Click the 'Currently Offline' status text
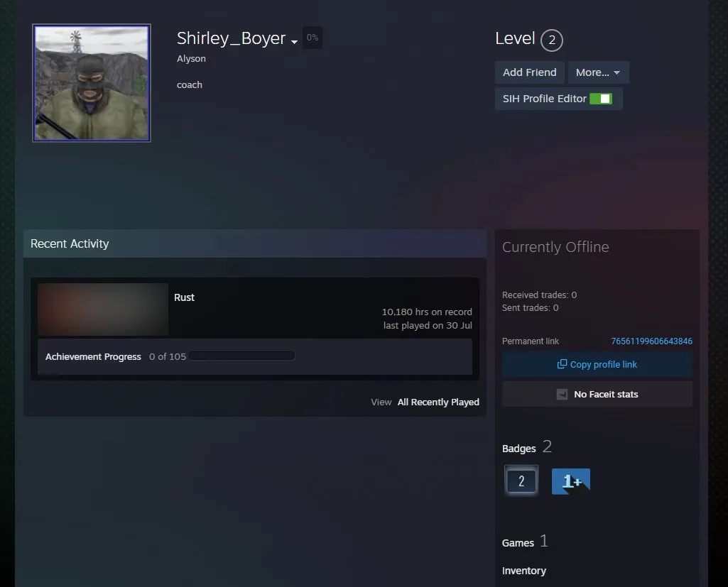This screenshot has width=728, height=587. pos(555,247)
